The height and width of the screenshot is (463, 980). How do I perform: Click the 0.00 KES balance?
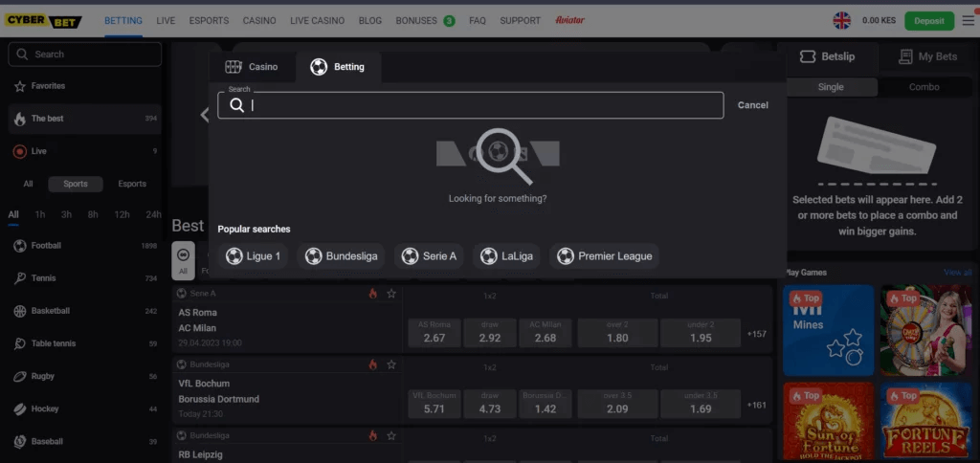click(879, 21)
